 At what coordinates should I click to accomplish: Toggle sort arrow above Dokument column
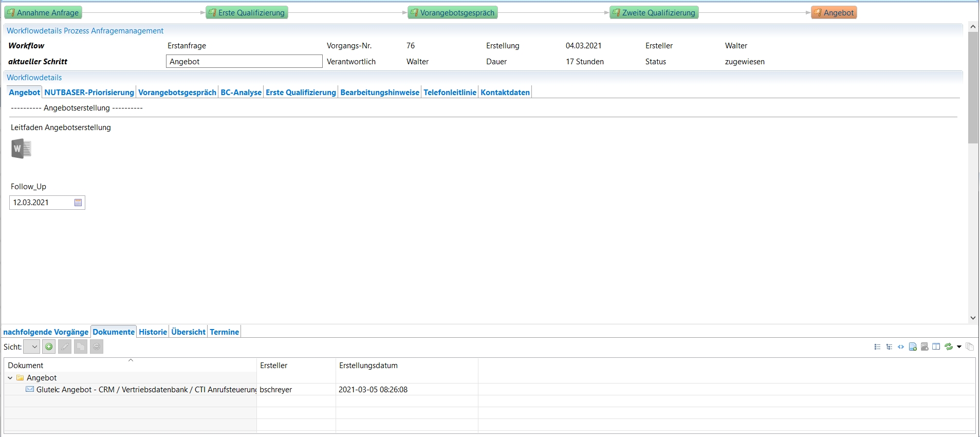pyautogui.click(x=131, y=360)
